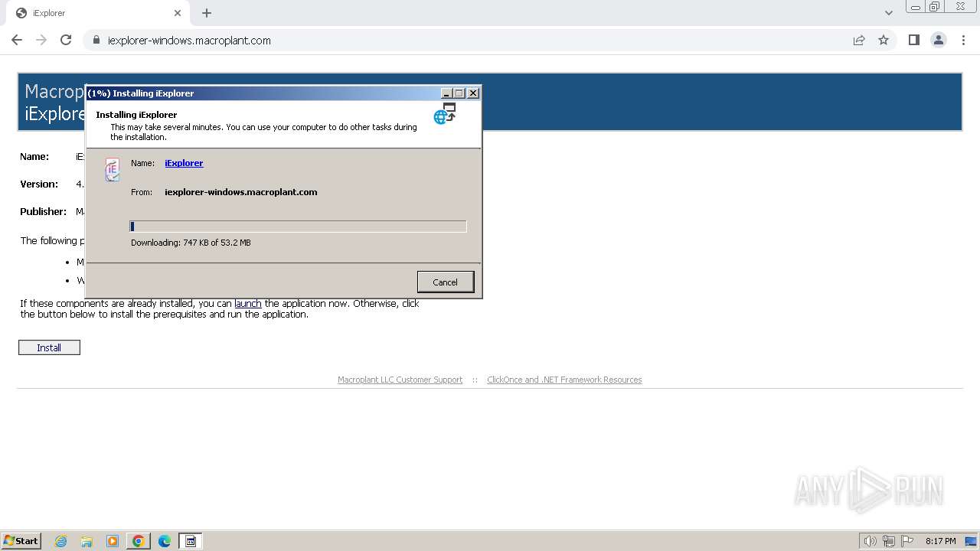Click the 8:17 PM clock
This screenshot has width=980, height=551.
tap(940, 541)
